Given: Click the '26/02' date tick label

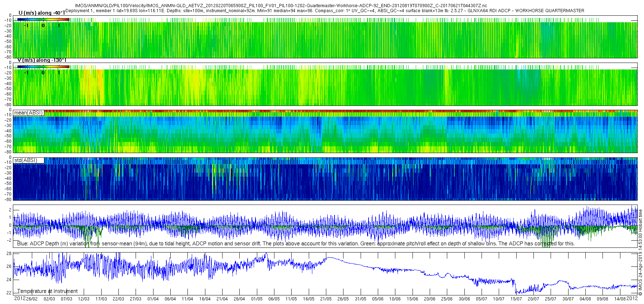Looking at the screenshot, I should [32, 299].
